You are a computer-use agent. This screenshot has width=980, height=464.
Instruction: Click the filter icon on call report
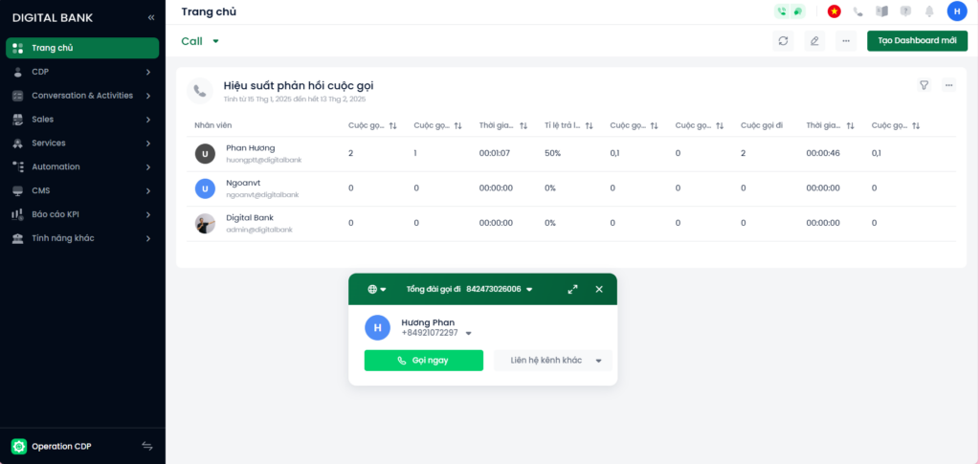point(924,85)
